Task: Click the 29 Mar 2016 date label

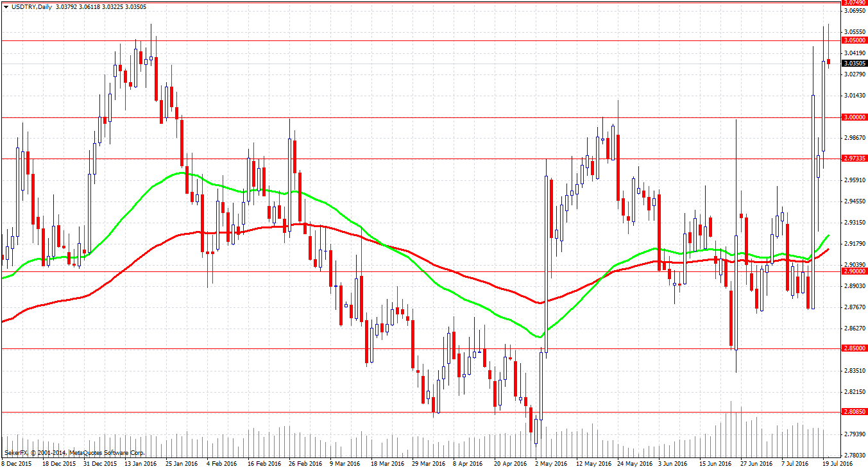Action: click(430, 463)
